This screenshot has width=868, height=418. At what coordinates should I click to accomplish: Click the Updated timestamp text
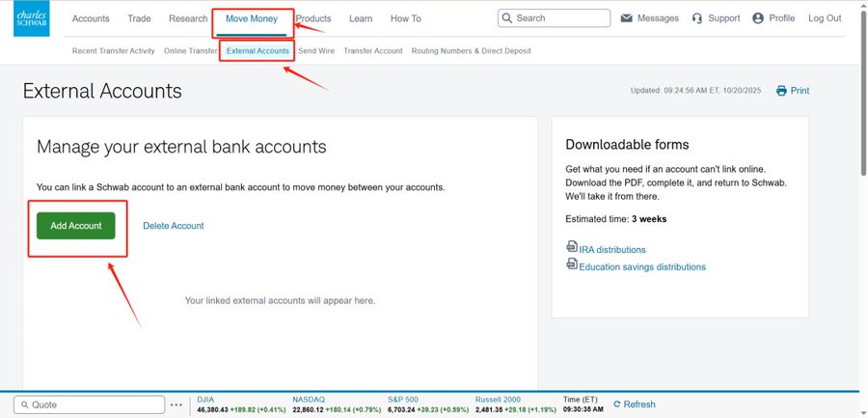(x=696, y=91)
